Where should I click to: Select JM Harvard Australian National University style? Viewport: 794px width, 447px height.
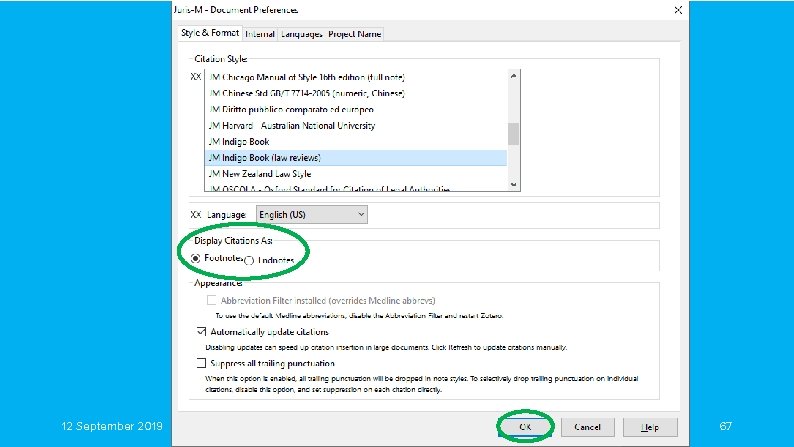click(356, 126)
